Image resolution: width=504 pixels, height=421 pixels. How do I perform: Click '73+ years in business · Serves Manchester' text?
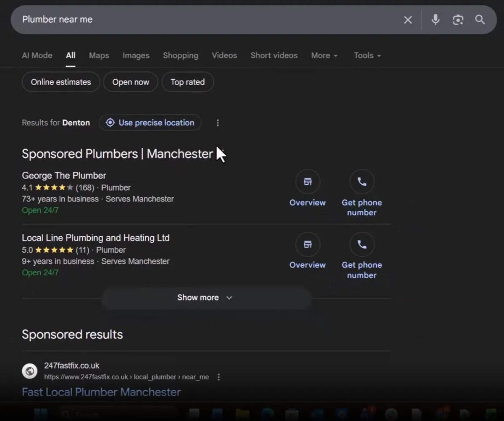[x=98, y=199]
